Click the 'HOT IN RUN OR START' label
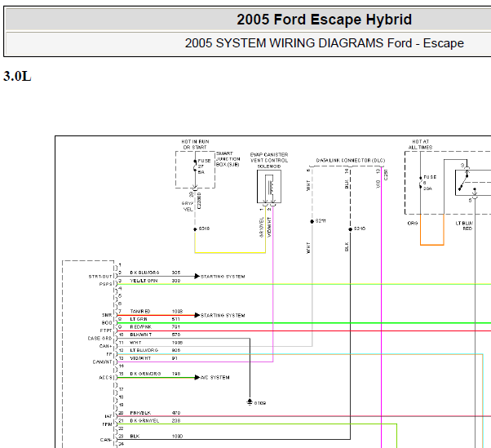Image resolution: width=491 pixels, height=448 pixels. pos(195,144)
